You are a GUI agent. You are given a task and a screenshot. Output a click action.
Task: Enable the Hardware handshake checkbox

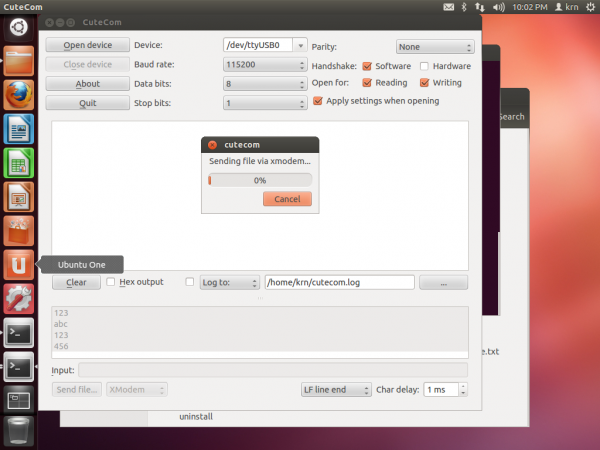click(x=425, y=66)
